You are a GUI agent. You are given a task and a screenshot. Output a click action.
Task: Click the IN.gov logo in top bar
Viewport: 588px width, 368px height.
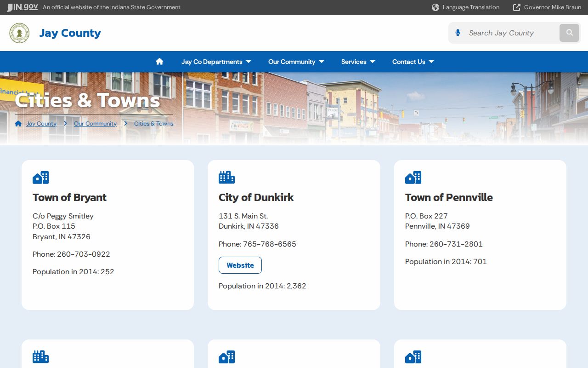click(23, 7)
